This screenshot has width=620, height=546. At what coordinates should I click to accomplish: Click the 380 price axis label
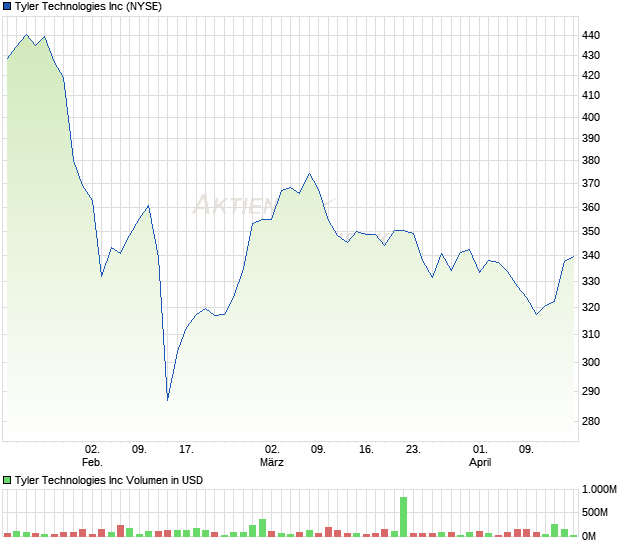point(591,160)
